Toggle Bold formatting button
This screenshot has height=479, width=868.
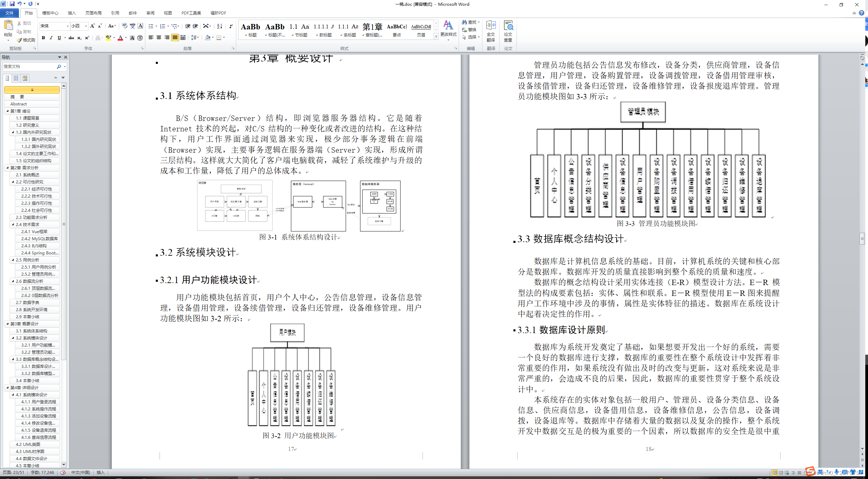(43, 38)
